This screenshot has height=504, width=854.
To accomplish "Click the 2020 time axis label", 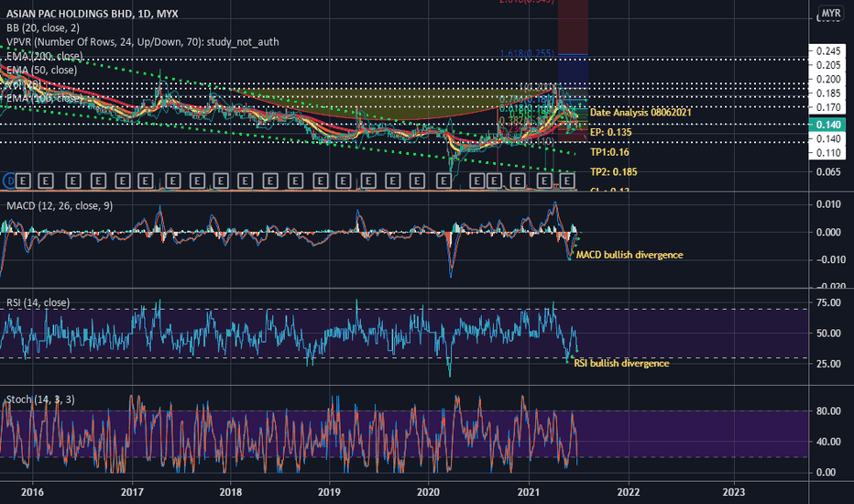I will pyautogui.click(x=428, y=493).
